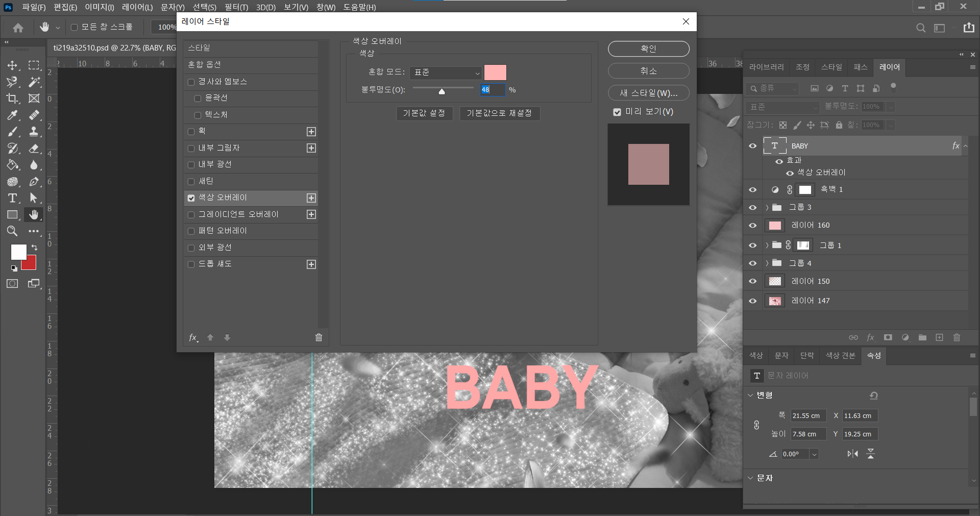Click the 확인 button
Image resolution: width=980 pixels, height=516 pixels.
click(648, 49)
